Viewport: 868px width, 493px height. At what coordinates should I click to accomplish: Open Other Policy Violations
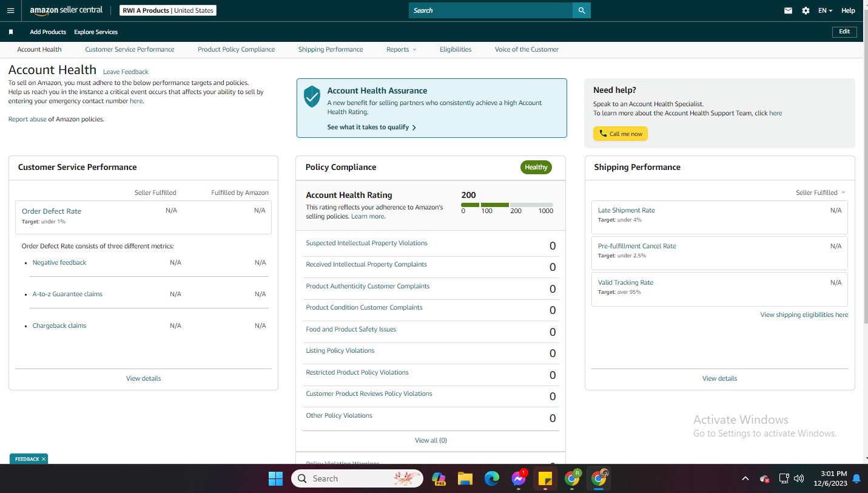click(339, 415)
